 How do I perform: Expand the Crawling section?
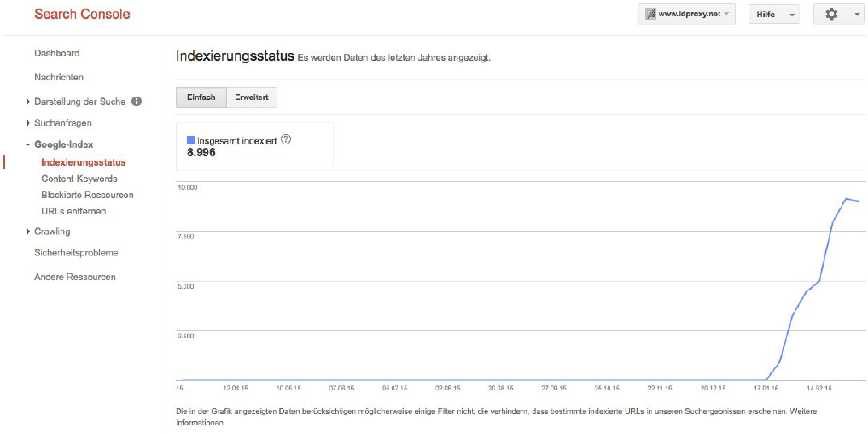pyautogui.click(x=52, y=232)
